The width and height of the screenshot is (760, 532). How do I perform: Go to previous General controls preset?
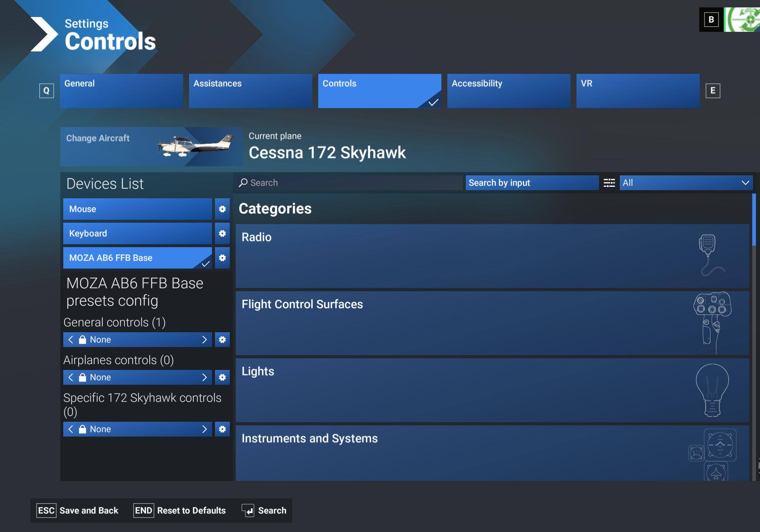(x=71, y=340)
